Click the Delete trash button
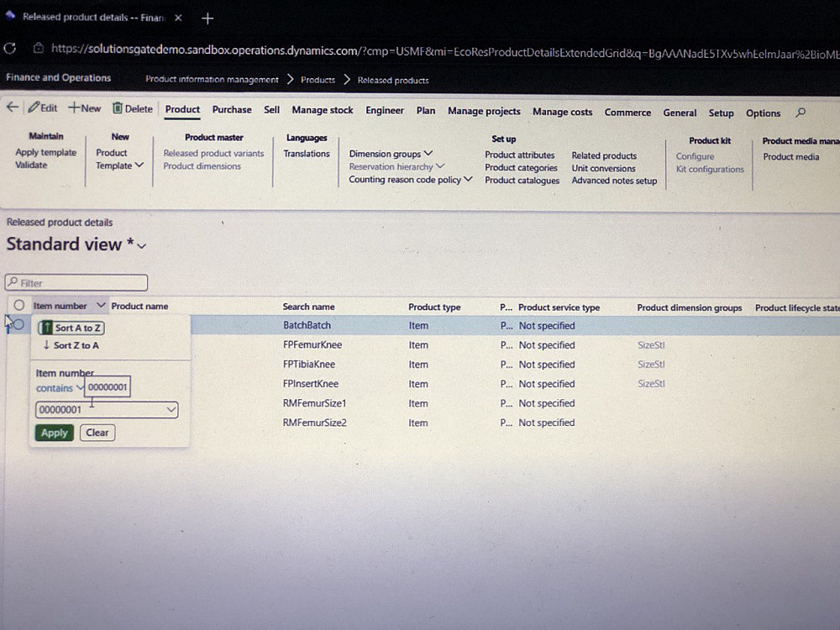The height and width of the screenshot is (630, 840). (133, 108)
